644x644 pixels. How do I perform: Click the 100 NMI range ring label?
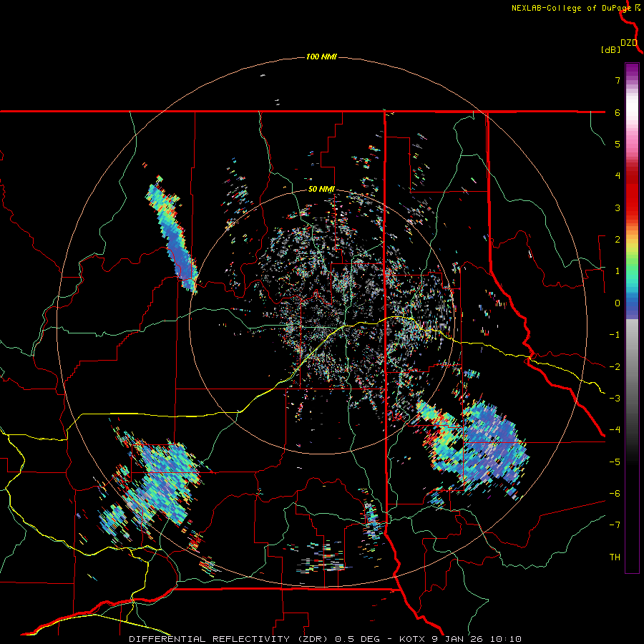tap(321, 57)
